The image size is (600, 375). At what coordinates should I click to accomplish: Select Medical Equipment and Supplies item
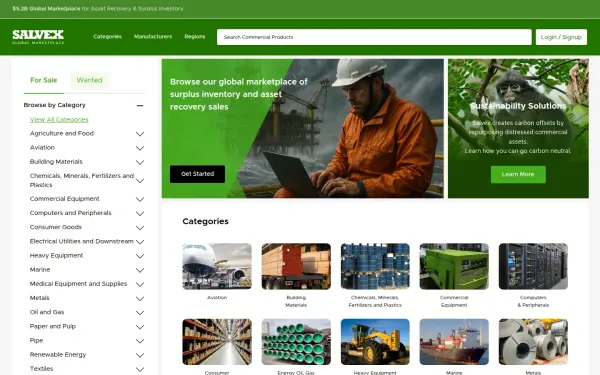click(x=78, y=284)
